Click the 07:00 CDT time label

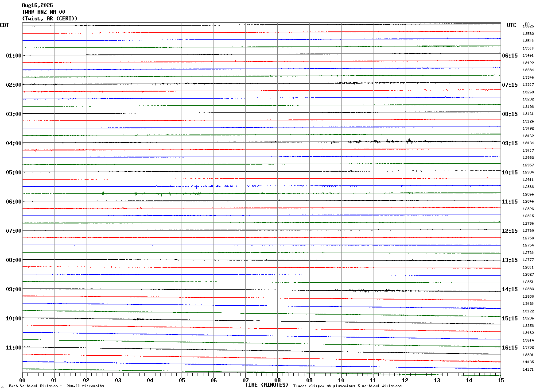pyautogui.click(x=14, y=231)
